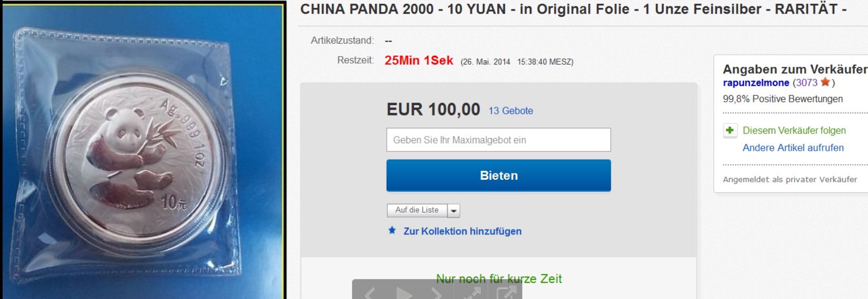868x299 pixels.
Task: Open seller profile rapunzelmone
Action: (x=756, y=83)
